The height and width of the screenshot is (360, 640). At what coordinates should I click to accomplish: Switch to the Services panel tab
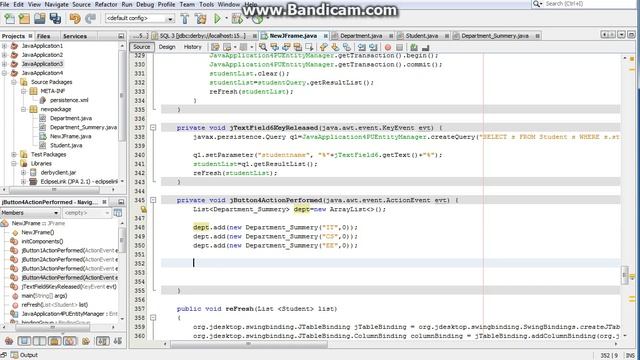click(x=75, y=36)
